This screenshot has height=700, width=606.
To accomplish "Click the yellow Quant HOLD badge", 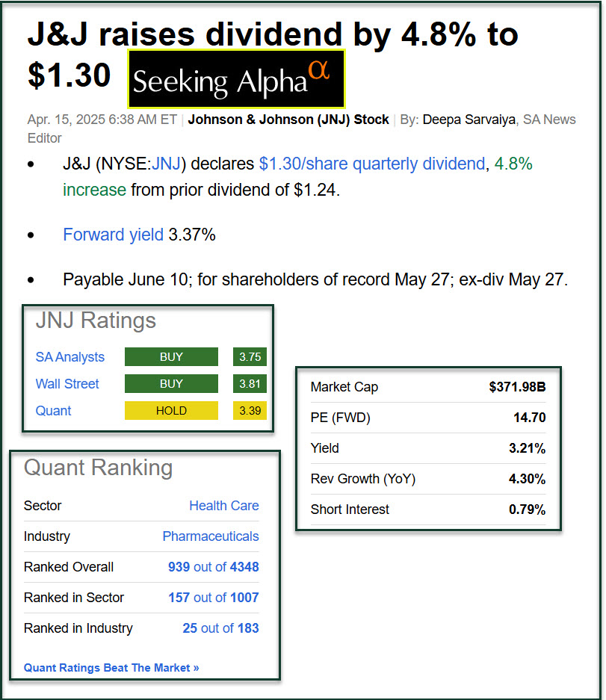I will click(x=171, y=410).
